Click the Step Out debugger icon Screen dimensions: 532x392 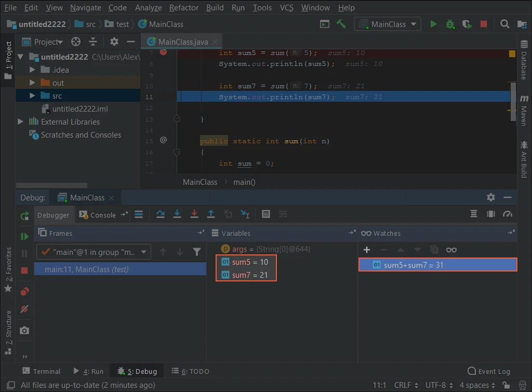211,214
